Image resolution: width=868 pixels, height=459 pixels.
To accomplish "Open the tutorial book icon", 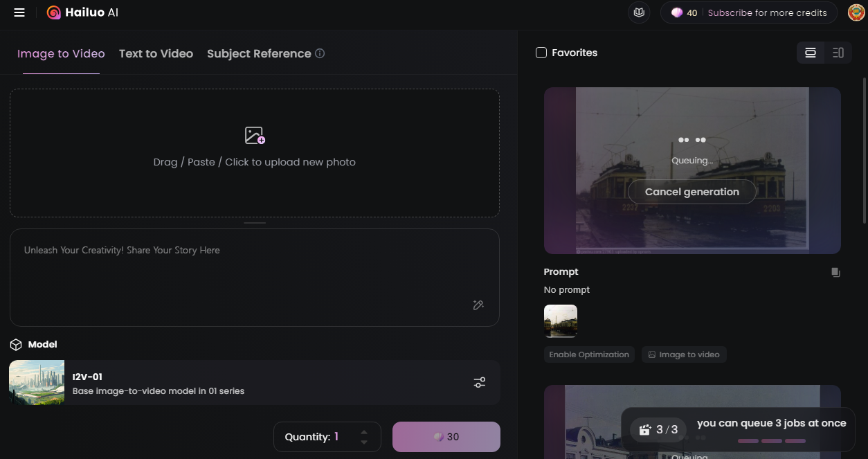I will point(639,12).
